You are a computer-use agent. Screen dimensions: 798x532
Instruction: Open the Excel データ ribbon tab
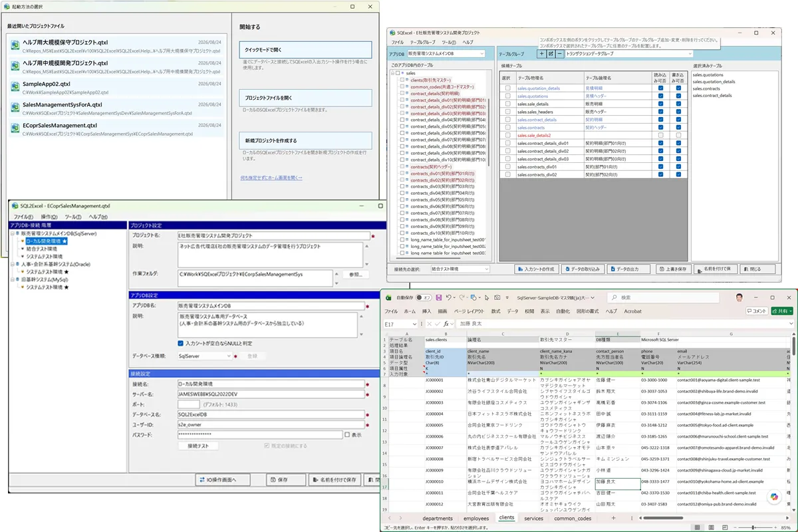(513, 311)
